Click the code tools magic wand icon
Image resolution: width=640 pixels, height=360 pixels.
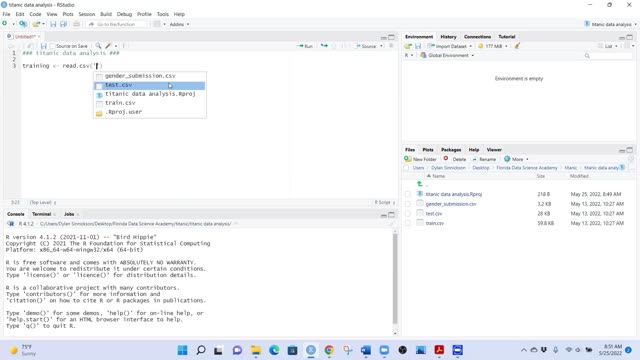pos(109,46)
